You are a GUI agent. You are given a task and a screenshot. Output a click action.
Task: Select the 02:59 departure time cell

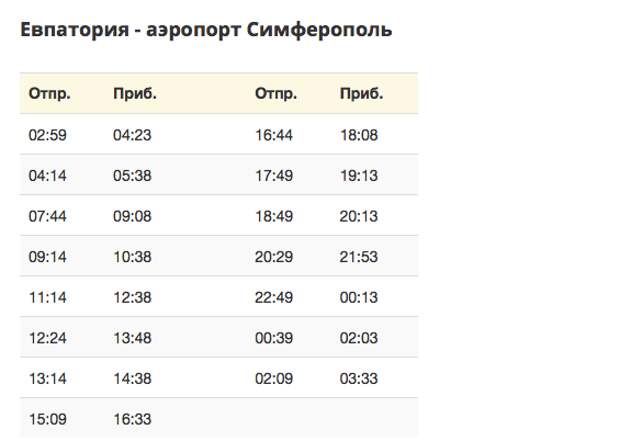click(x=47, y=134)
